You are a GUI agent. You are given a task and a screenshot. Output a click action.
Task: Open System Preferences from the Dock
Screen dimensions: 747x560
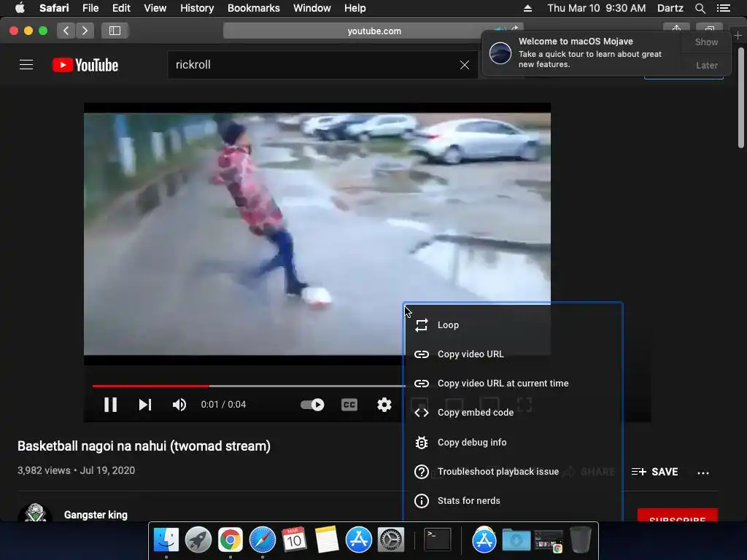(391, 540)
